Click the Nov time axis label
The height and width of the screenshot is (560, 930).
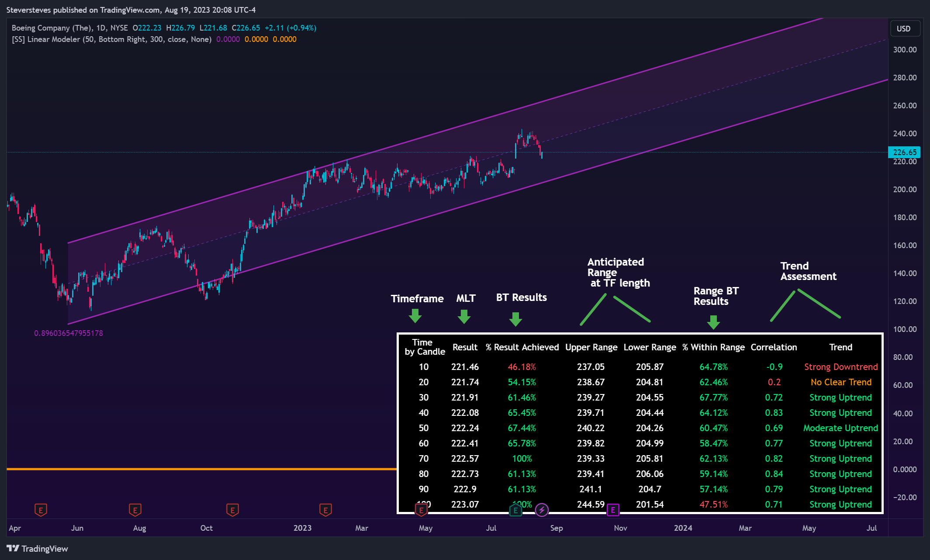pyautogui.click(x=620, y=528)
